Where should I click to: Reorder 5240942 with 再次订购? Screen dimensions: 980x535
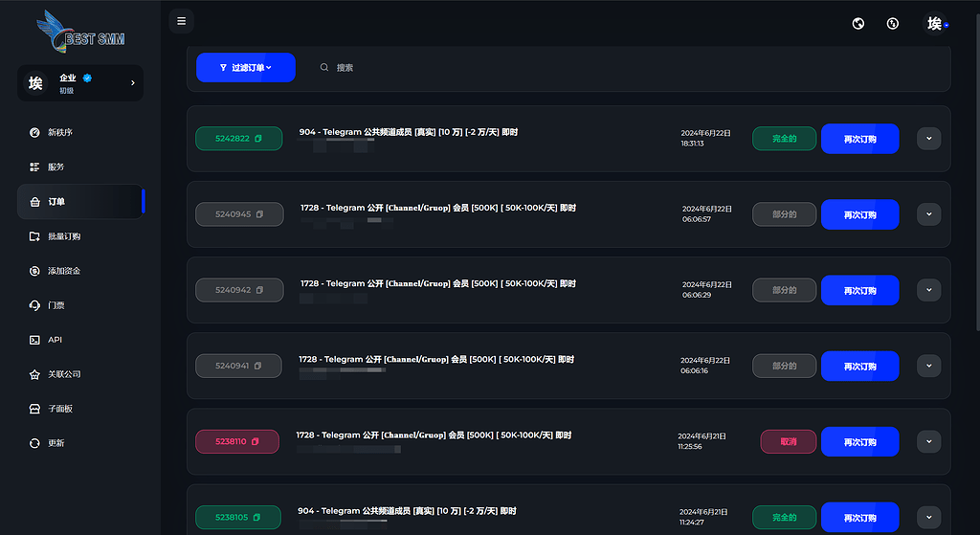860,290
